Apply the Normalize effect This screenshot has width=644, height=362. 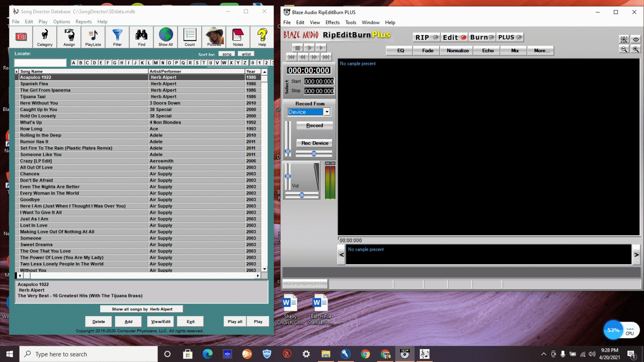[x=458, y=51]
